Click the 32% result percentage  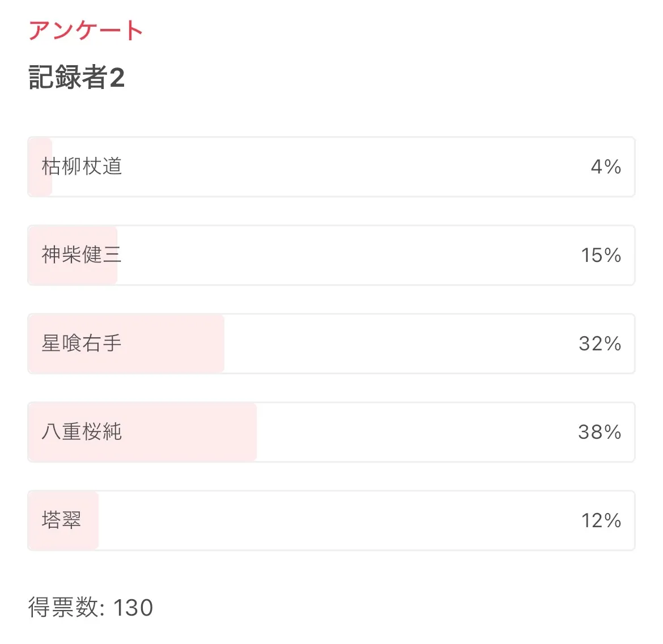click(600, 344)
